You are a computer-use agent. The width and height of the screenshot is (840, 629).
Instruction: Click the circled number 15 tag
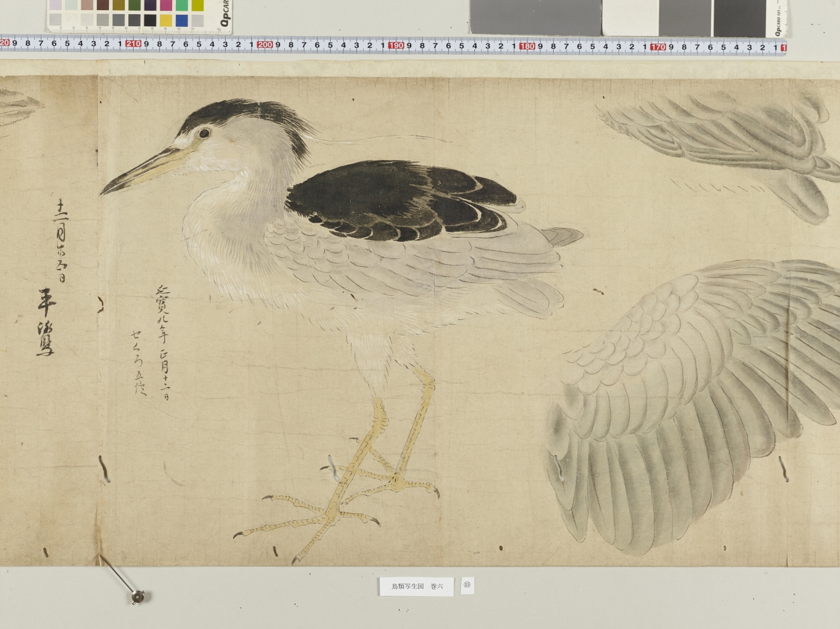pyautogui.click(x=468, y=585)
